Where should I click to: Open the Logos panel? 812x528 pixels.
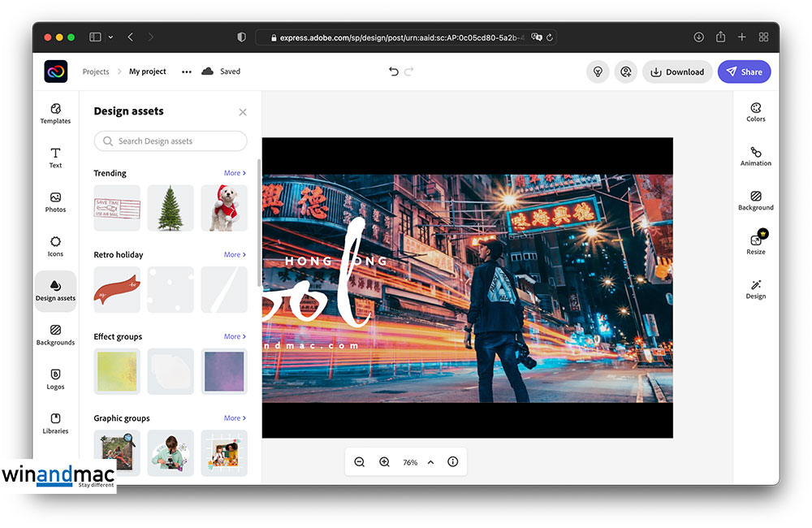(55, 379)
